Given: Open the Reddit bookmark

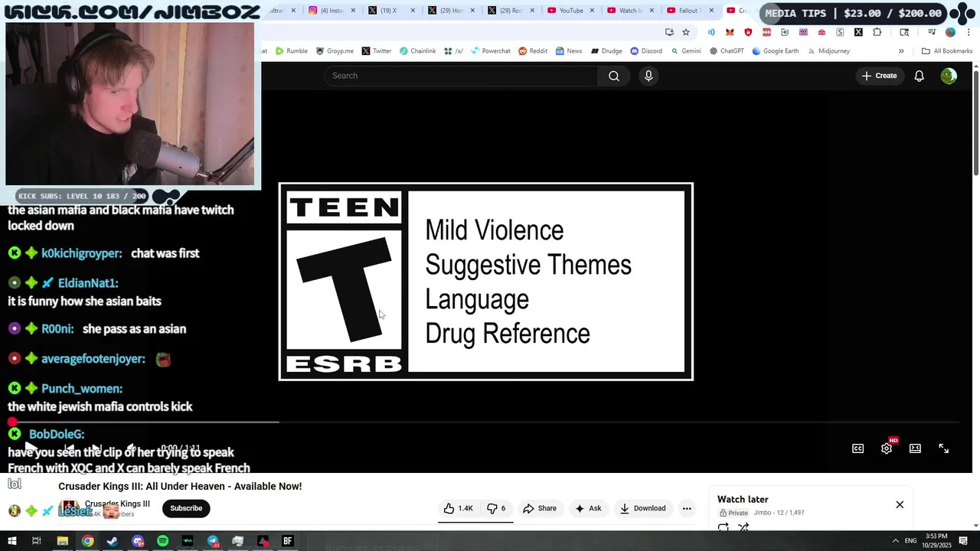Looking at the screenshot, I should coord(533,51).
